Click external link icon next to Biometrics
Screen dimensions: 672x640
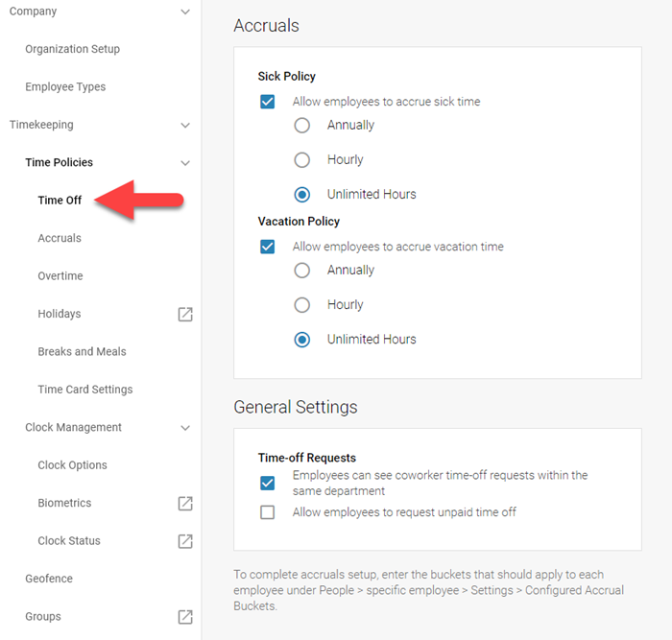click(x=185, y=503)
